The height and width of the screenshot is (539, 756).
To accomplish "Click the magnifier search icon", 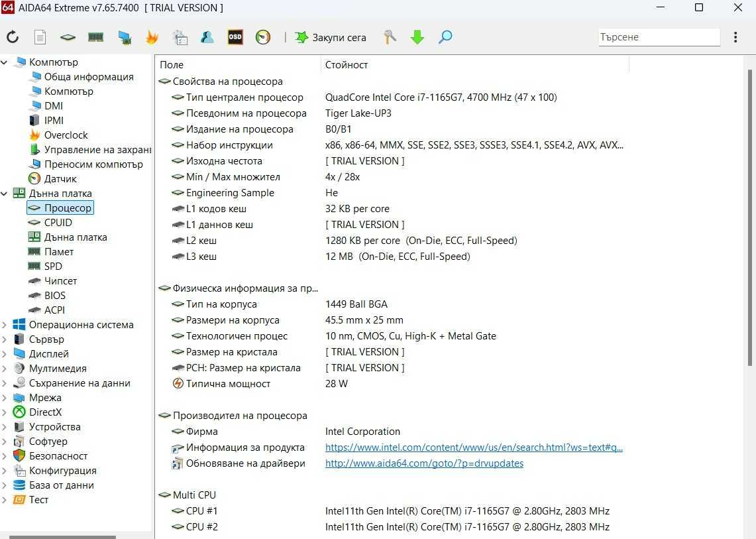I will (x=445, y=37).
